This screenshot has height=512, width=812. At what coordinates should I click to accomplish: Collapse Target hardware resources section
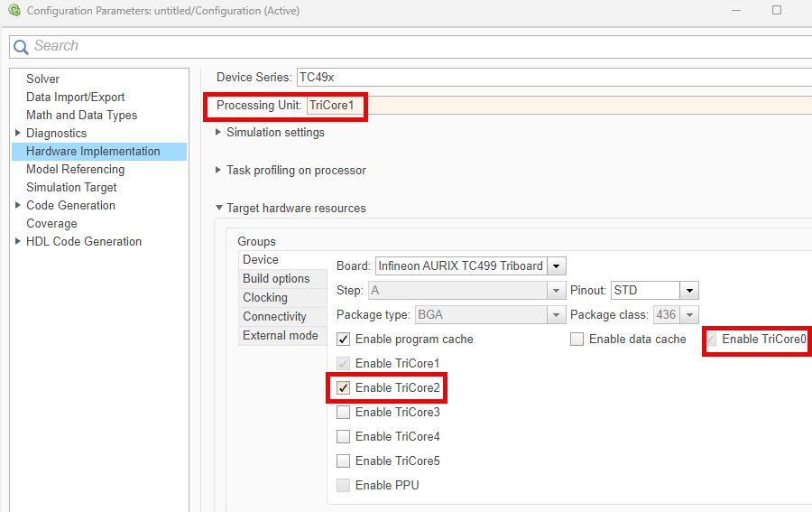(x=219, y=209)
